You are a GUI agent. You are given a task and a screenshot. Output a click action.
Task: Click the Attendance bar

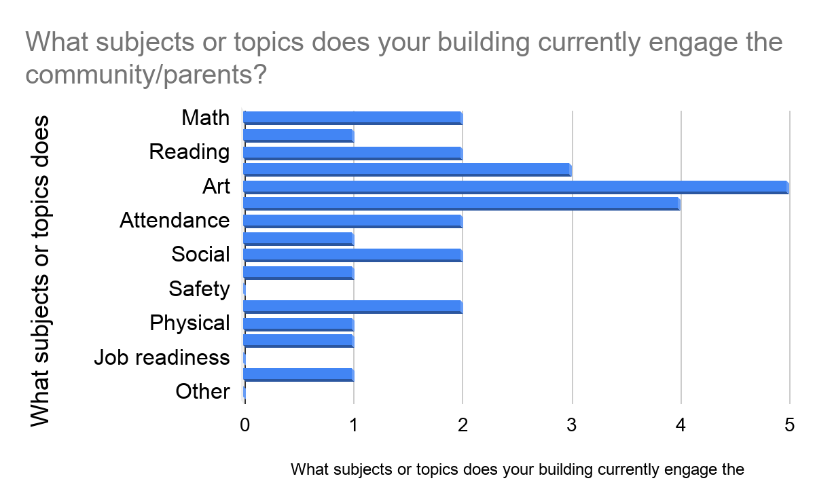coord(352,221)
